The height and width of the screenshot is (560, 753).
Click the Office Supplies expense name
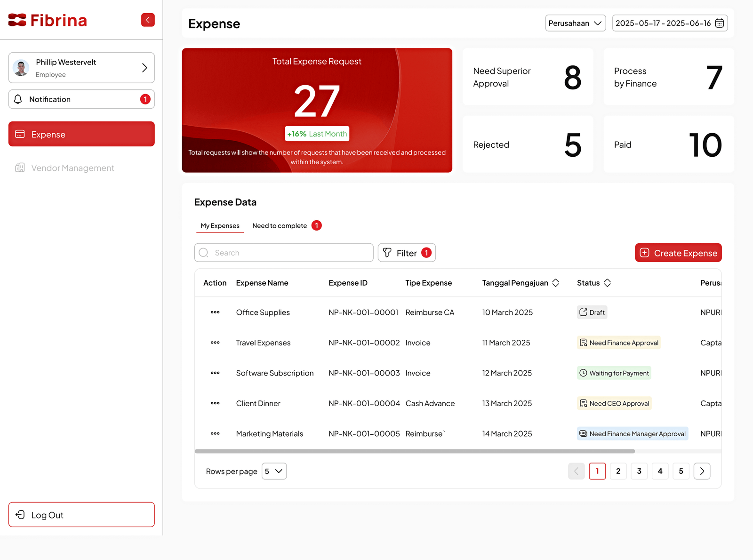(263, 312)
